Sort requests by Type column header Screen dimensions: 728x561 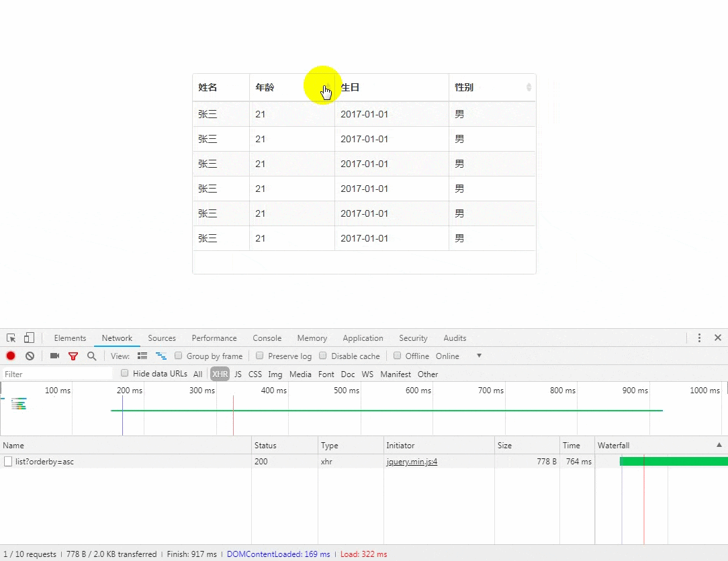[351, 445]
